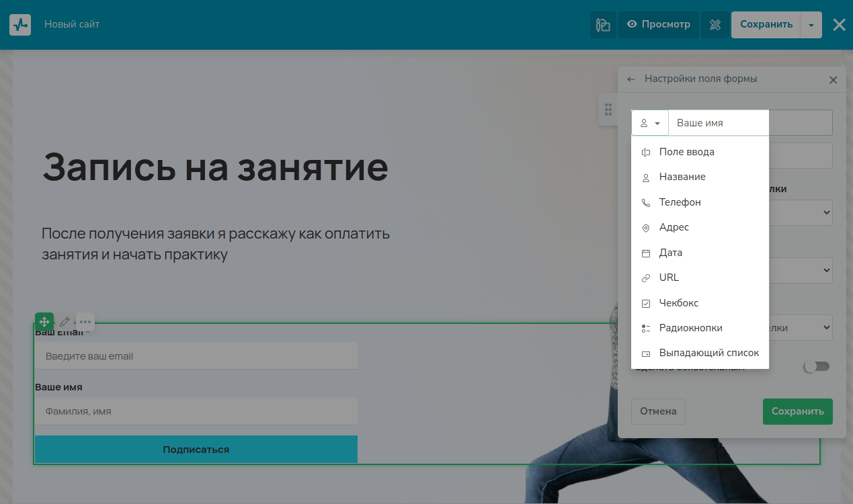
Task: Toggle the Сделать обязательным switch
Action: pos(817,366)
